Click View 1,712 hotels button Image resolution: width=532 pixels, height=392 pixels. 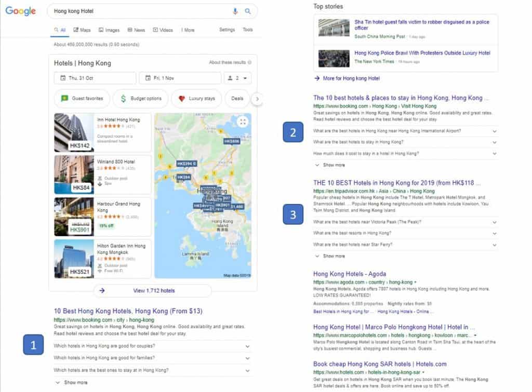(153, 291)
